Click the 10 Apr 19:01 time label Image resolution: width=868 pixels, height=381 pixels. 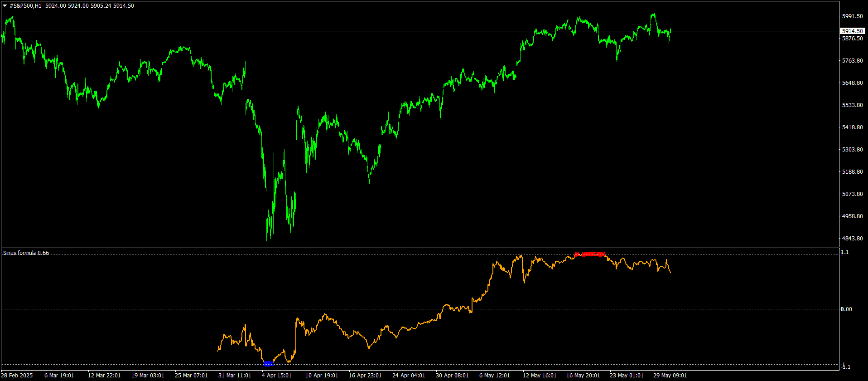tap(322, 376)
